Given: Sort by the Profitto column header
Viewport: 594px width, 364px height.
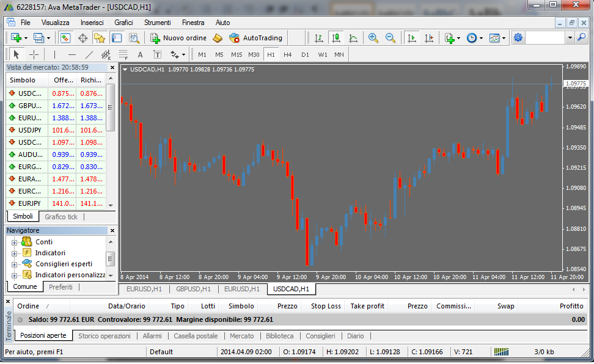Looking at the screenshot, I should click(x=553, y=306).
